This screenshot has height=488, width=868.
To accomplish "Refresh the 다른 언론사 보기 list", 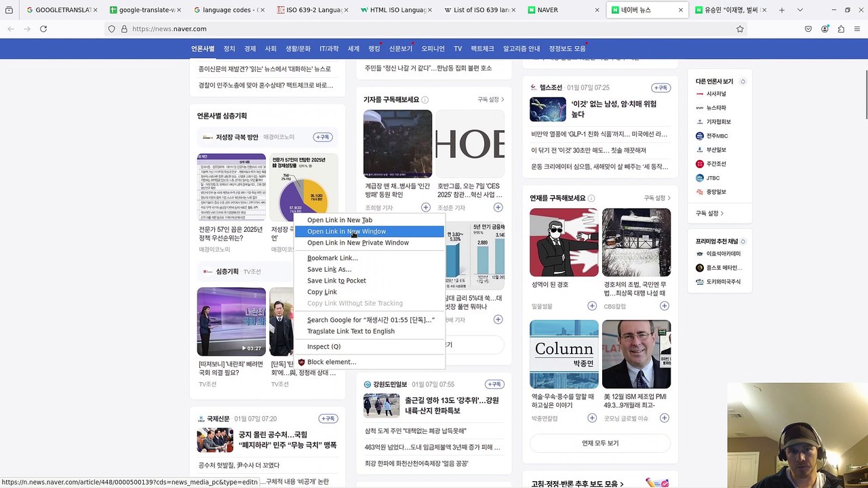I will click(x=743, y=81).
